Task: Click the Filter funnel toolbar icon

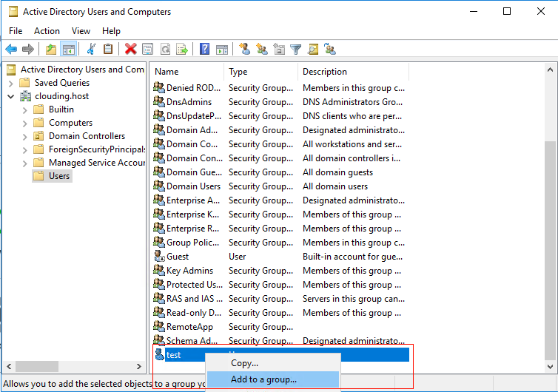Action: (296, 49)
